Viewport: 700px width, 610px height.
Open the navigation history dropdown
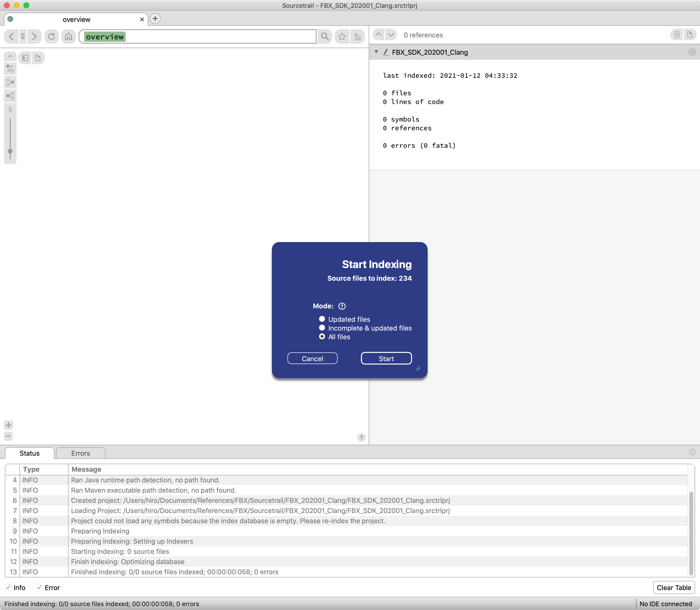tap(23, 36)
